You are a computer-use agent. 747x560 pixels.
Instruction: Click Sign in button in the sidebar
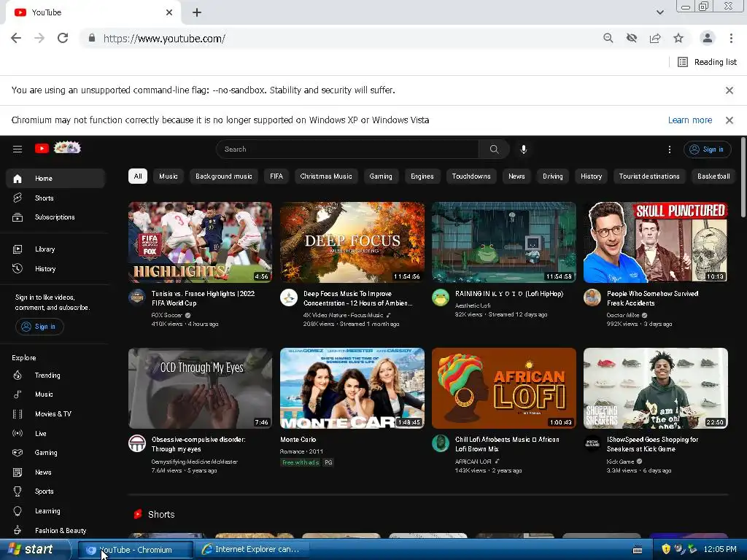coord(39,326)
